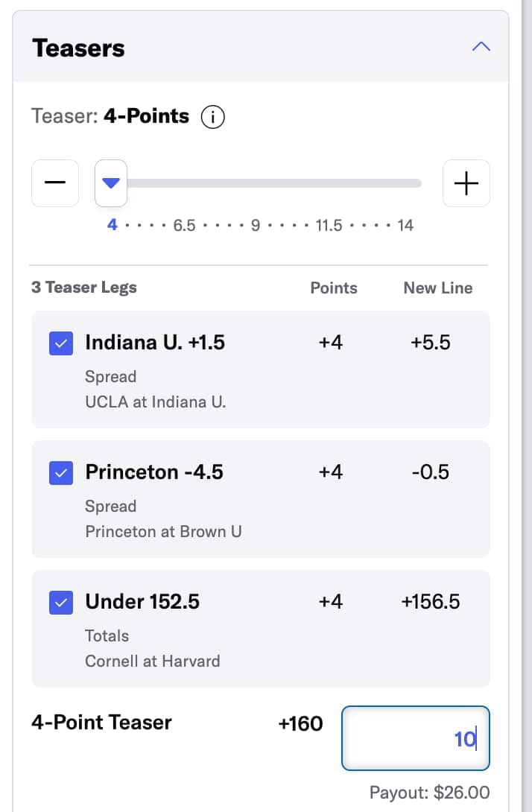Click the Princeton at Brown U matchup
The image size is (532, 812).
(x=163, y=532)
